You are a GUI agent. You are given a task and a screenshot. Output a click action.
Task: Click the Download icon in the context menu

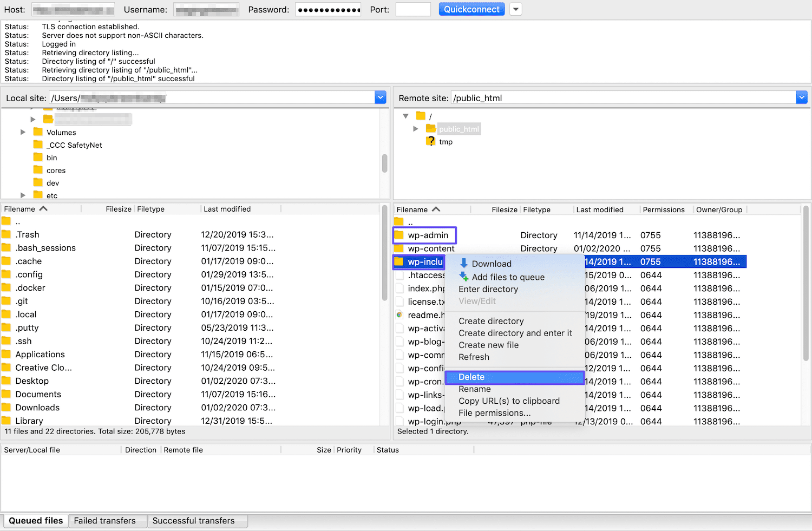coord(463,264)
